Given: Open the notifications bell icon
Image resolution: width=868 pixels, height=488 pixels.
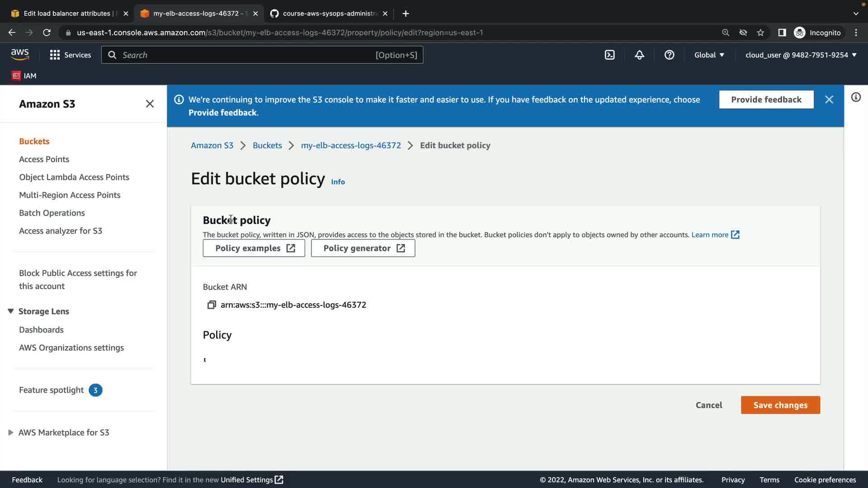Looking at the screenshot, I should tap(639, 55).
